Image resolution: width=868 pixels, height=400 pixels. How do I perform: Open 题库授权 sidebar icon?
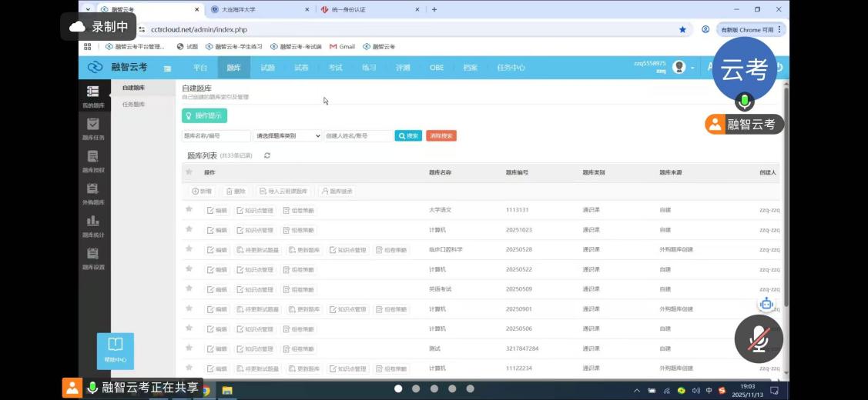[92, 160]
